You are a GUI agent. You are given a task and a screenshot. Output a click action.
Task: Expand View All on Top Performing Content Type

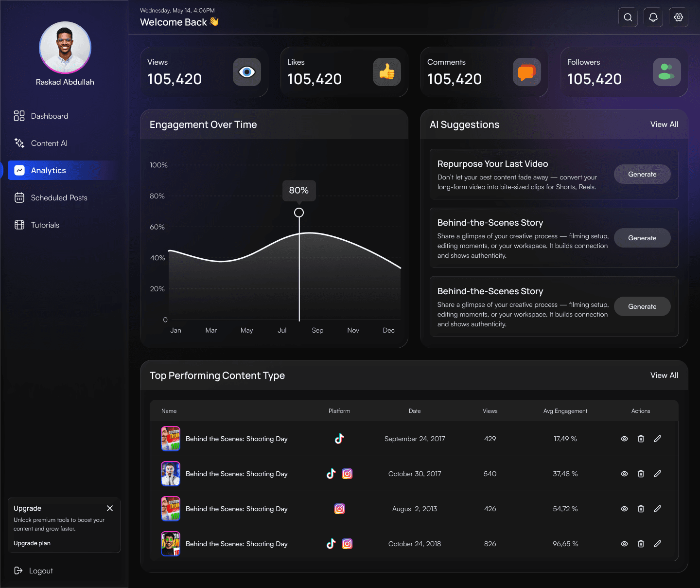pyautogui.click(x=664, y=375)
